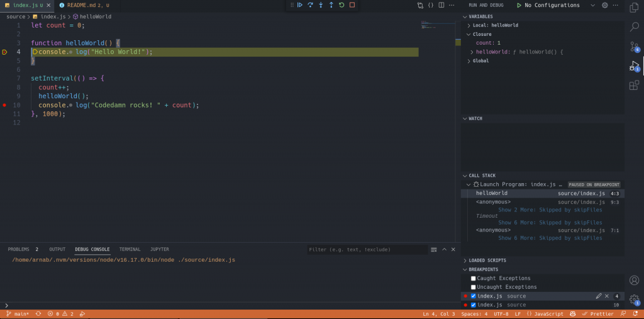Select the index.js editor tab

(27, 5)
